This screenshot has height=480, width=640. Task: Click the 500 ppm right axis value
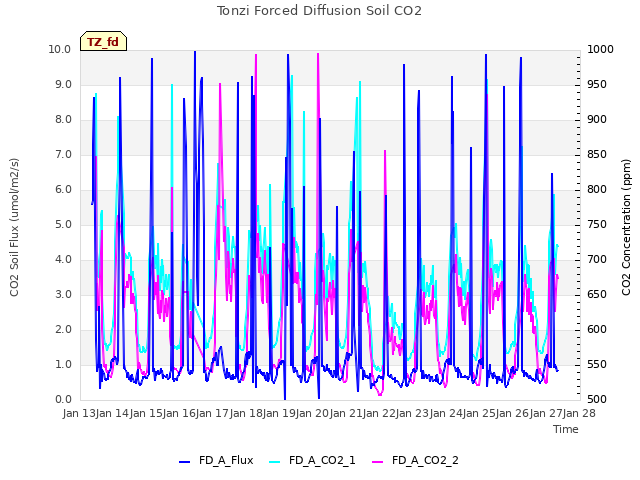pos(597,400)
